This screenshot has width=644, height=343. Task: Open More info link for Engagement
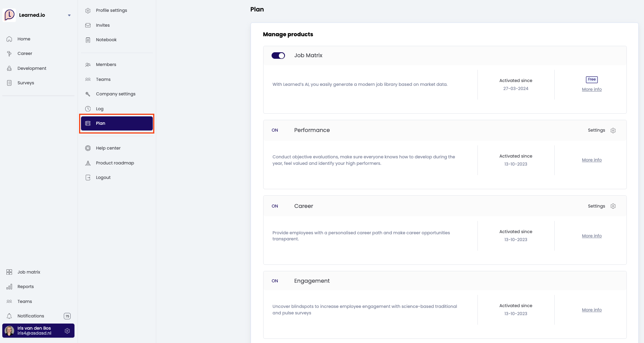[x=592, y=310]
